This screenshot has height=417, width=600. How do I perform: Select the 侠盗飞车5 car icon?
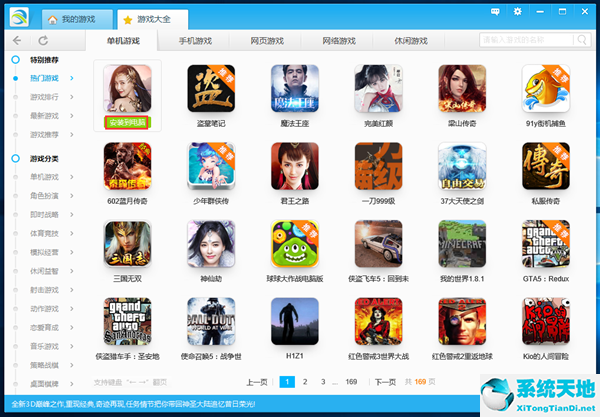tap(378, 244)
